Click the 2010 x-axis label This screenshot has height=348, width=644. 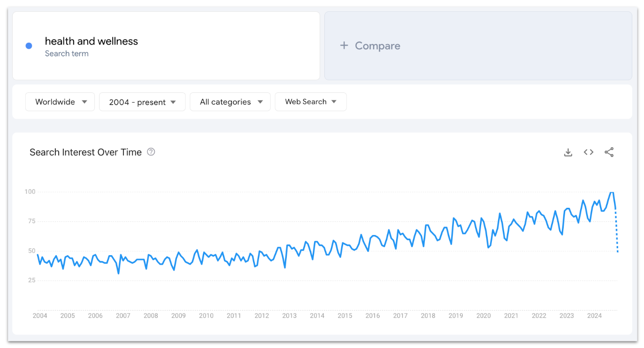pyautogui.click(x=206, y=316)
